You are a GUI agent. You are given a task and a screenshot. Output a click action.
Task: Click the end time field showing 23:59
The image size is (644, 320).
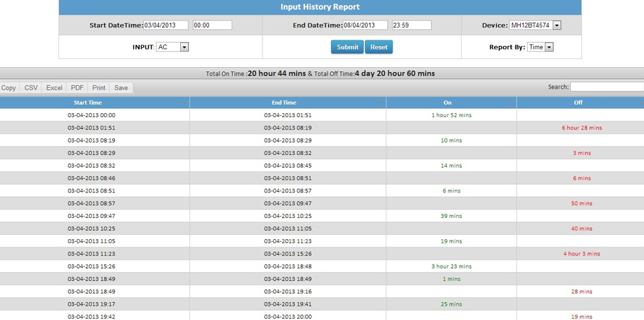411,25
